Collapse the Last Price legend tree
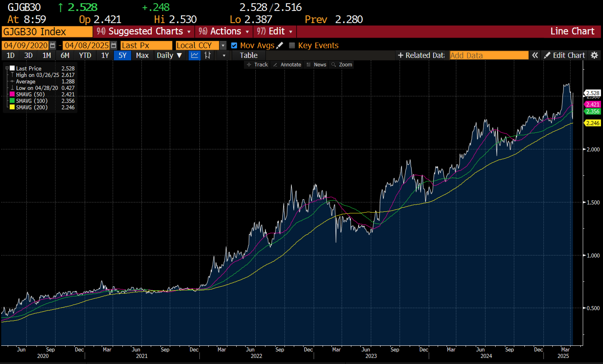This screenshot has height=364, width=603. point(7,68)
